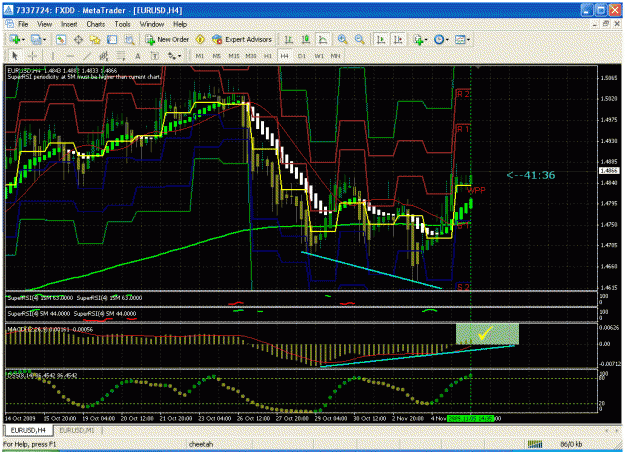Open the Periods clock icon

coord(439,39)
